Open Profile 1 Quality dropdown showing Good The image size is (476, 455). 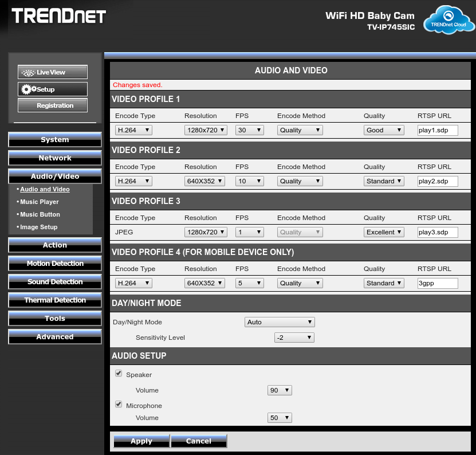(x=384, y=130)
